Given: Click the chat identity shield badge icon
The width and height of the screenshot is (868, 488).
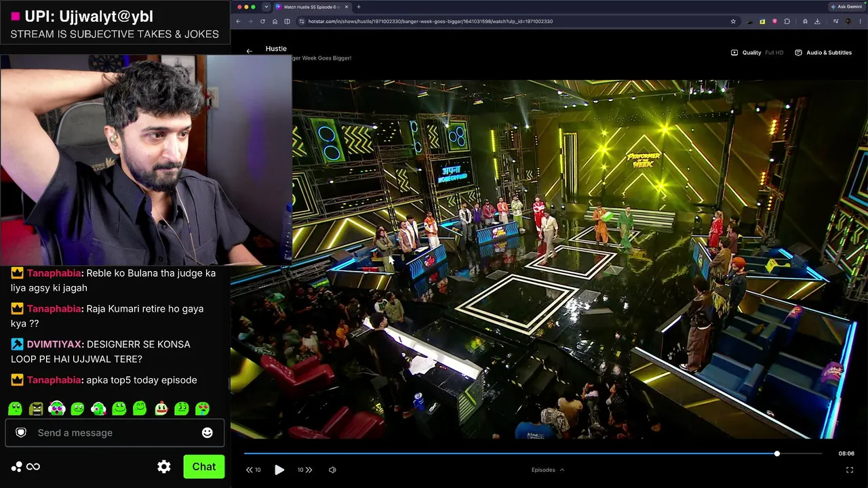Looking at the screenshot, I should tap(21, 432).
